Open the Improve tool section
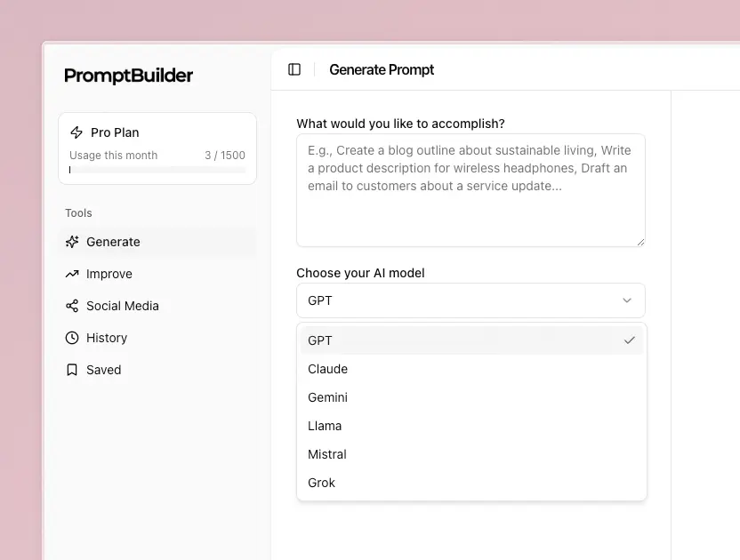Image resolution: width=740 pixels, height=560 pixels. 109,274
